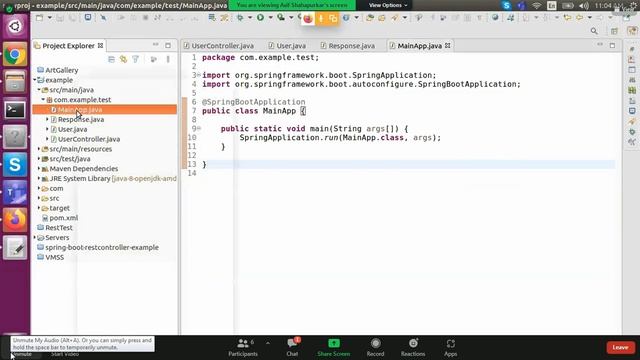The image size is (640, 360).
Task: Maximize the editor area icon
Action: (612, 45)
